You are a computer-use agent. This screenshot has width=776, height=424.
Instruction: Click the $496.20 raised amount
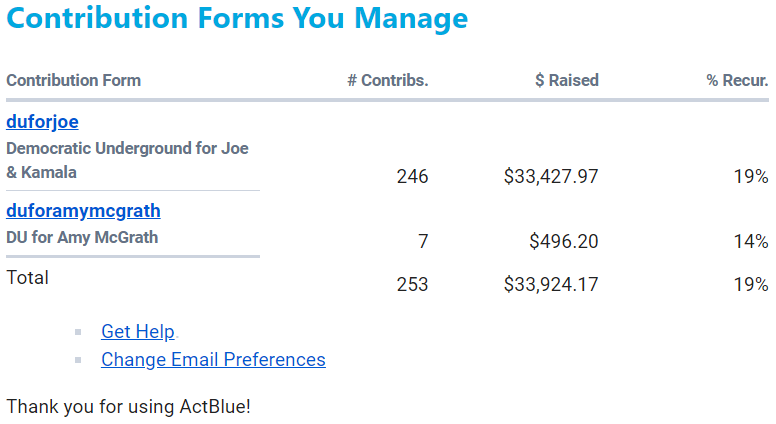tap(564, 241)
